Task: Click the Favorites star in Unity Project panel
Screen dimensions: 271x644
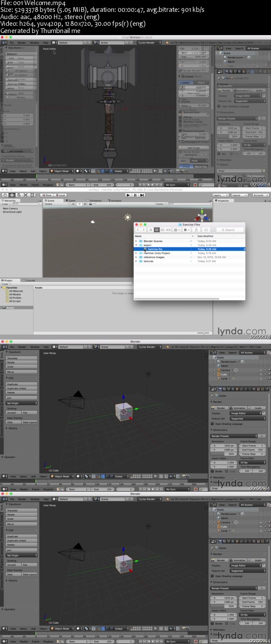Action: click(4, 288)
